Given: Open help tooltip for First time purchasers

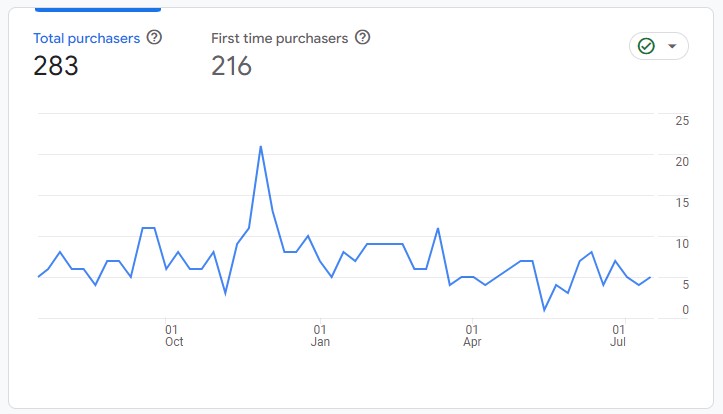Looking at the screenshot, I should pyautogui.click(x=362, y=37).
